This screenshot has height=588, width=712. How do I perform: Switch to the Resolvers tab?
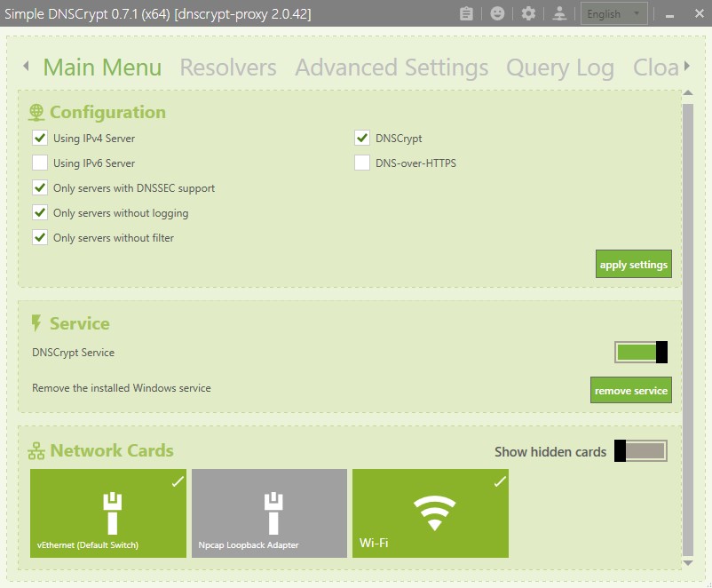228,68
